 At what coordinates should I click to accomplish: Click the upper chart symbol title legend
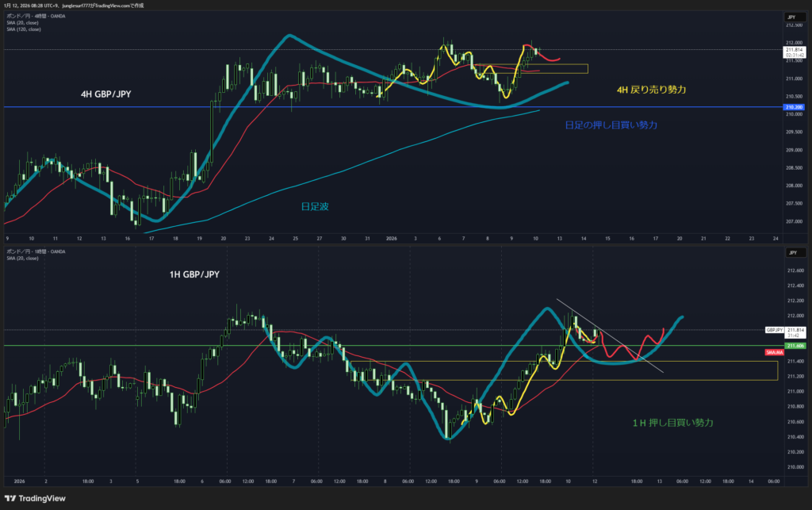click(x=36, y=15)
